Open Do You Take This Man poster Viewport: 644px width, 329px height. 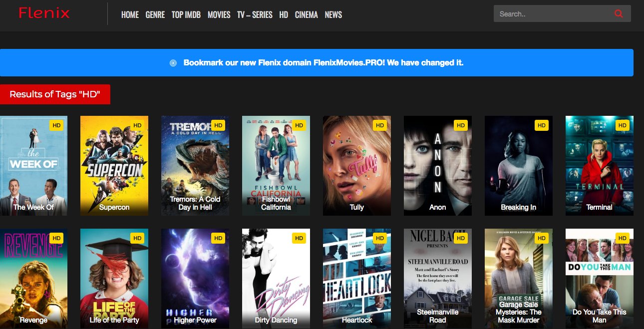tap(600, 279)
